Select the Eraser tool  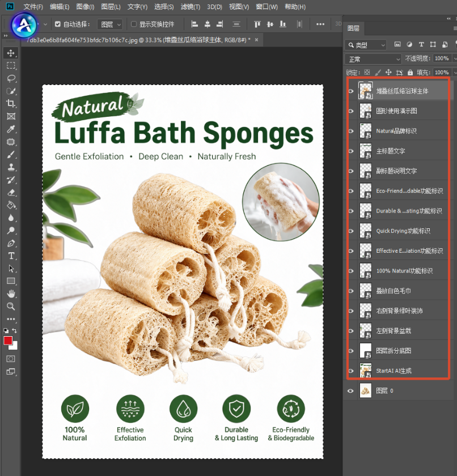coord(11,193)
